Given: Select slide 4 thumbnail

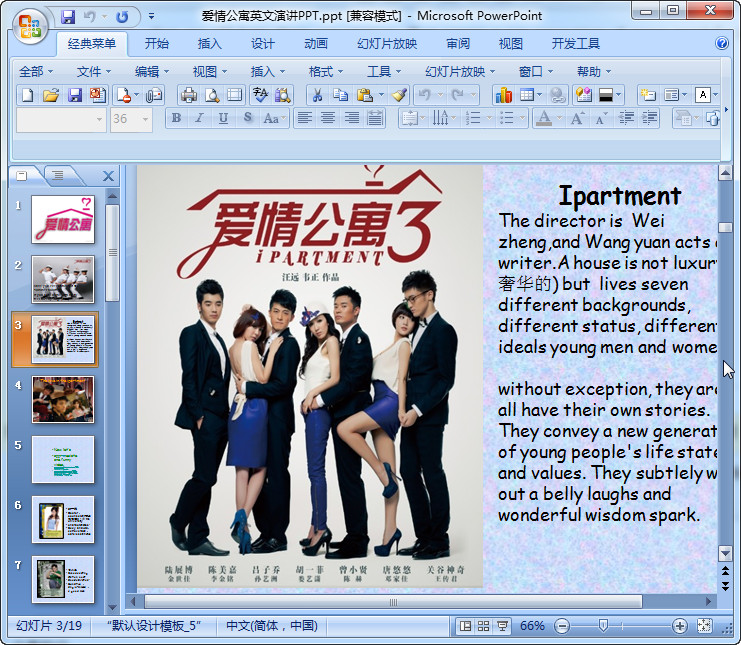Looking at the screenshot, I should (x=63, y=399).
